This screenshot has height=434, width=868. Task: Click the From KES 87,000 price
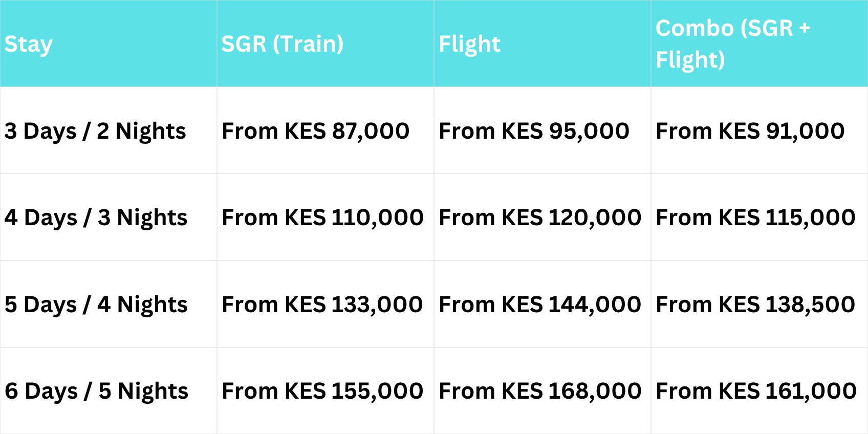click(315, 131)
